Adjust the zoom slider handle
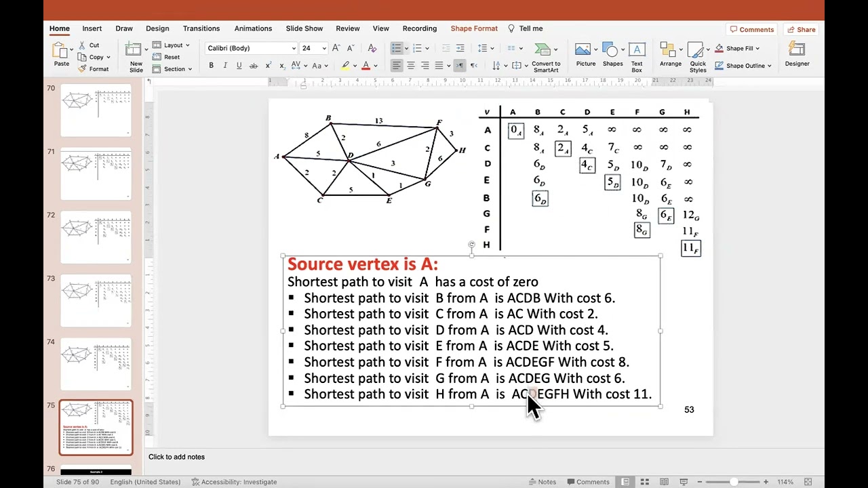868x488 pixels. [734, 482]
